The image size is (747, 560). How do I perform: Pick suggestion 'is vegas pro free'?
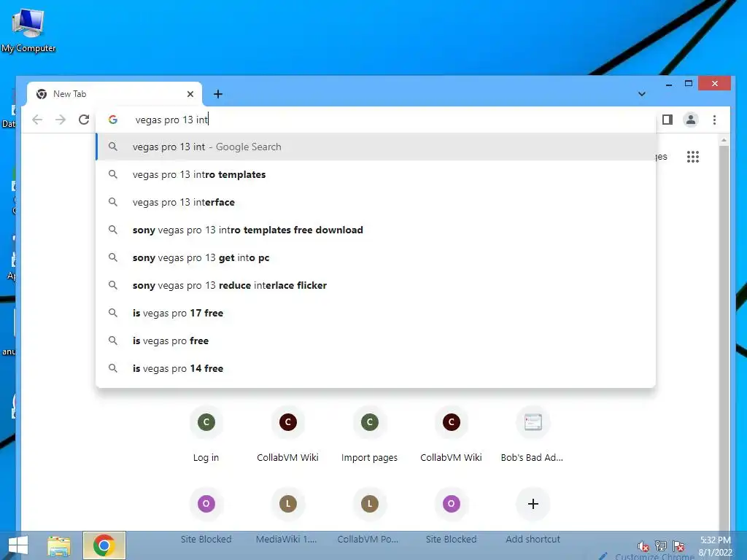376,341
